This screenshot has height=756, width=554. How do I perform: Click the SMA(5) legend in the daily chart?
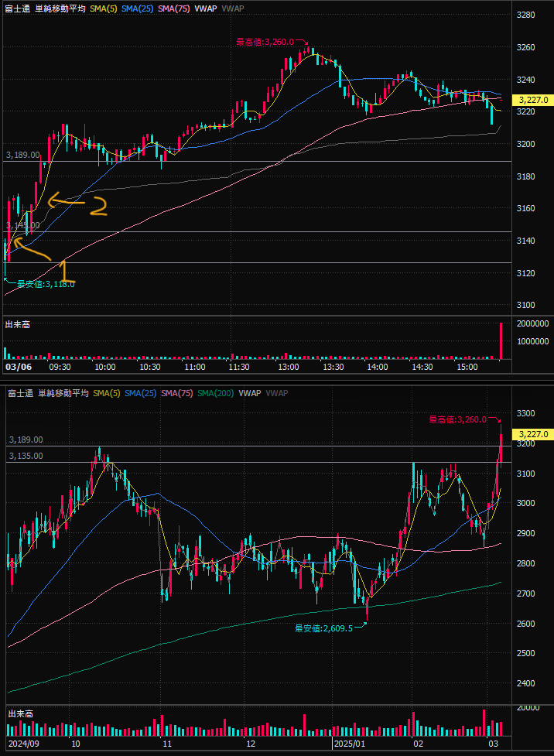[x=106, y=393]
